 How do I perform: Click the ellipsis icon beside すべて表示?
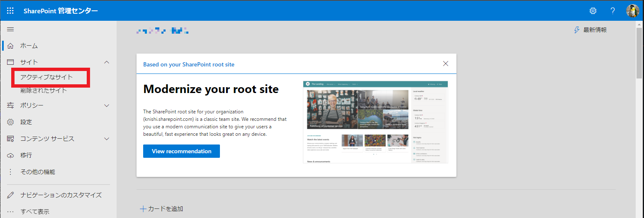[11, 212]
